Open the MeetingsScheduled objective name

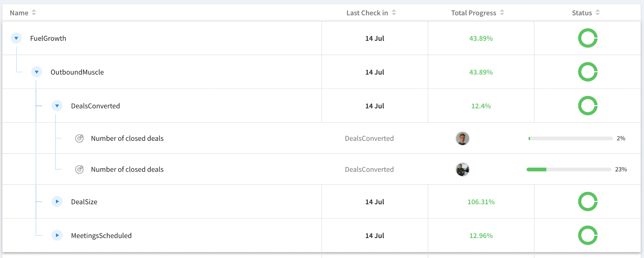click(x=101, y=236)
